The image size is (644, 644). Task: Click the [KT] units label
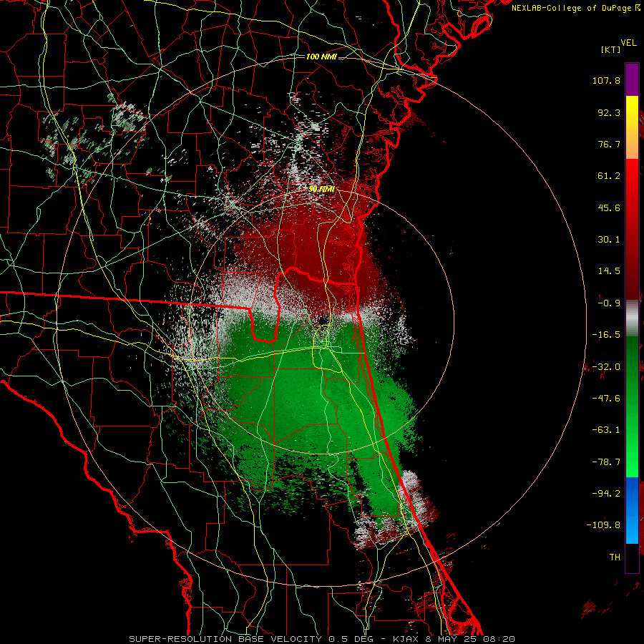[611, 49]
